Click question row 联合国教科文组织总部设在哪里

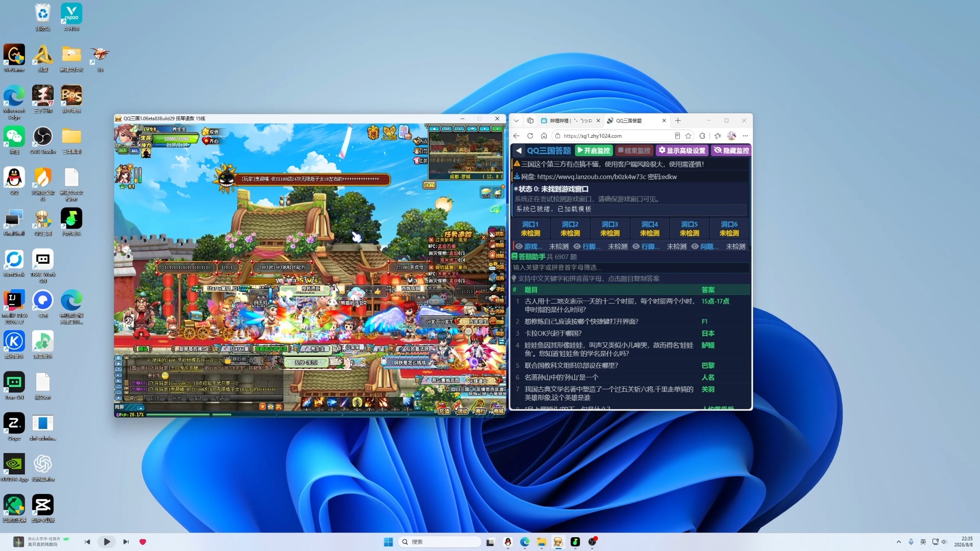coord(631,366)
